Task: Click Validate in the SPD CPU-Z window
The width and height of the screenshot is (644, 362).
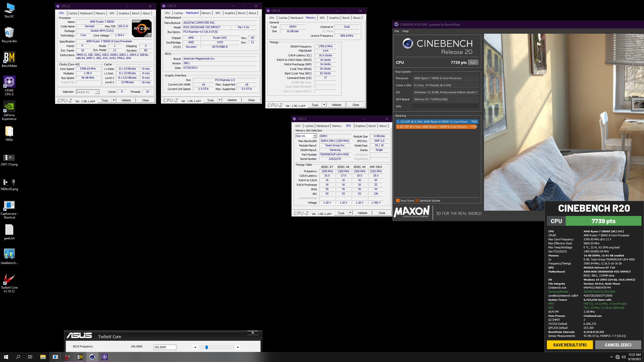Action: tap(363, 213)
